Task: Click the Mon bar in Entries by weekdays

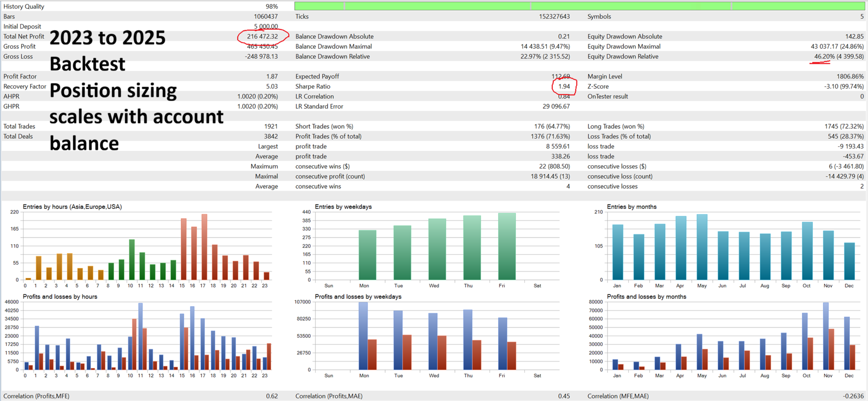Action: [368, 255]
